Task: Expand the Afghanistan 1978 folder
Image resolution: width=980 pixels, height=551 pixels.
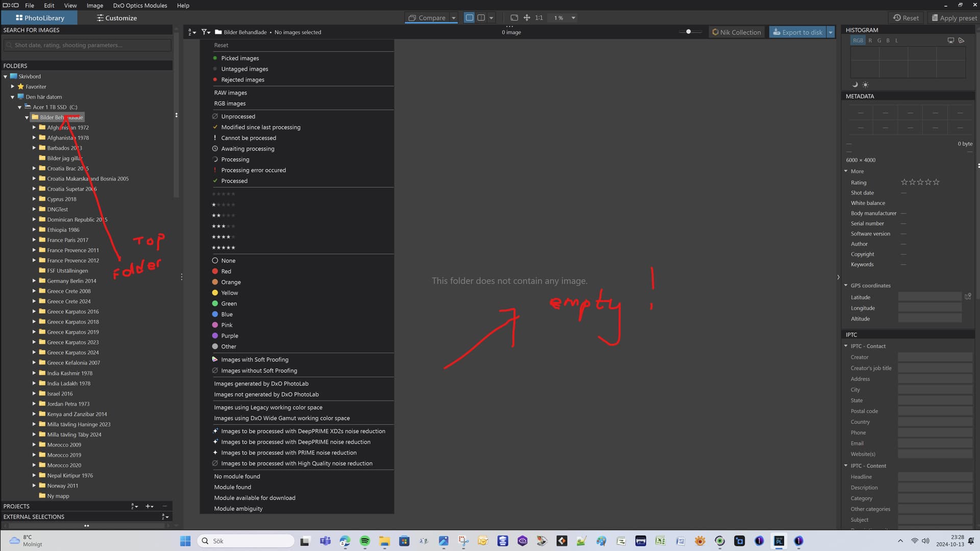Action: click(x=34, y=138)
